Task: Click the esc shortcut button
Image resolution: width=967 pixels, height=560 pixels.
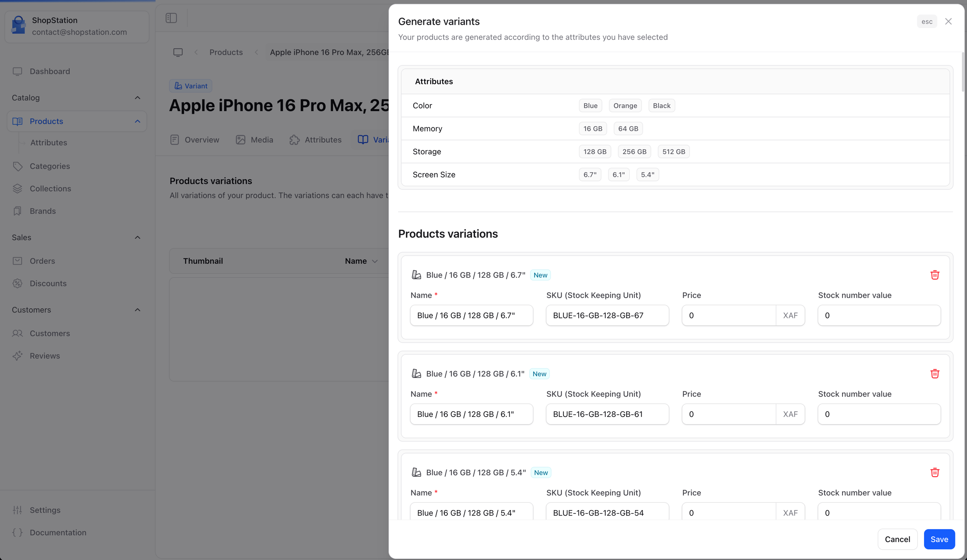Action: [927, 21]
